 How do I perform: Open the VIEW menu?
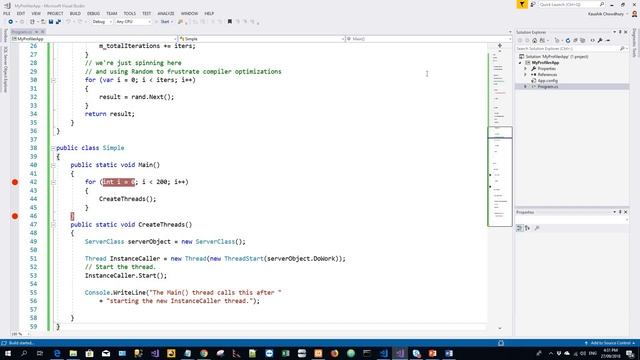[36, 13]
